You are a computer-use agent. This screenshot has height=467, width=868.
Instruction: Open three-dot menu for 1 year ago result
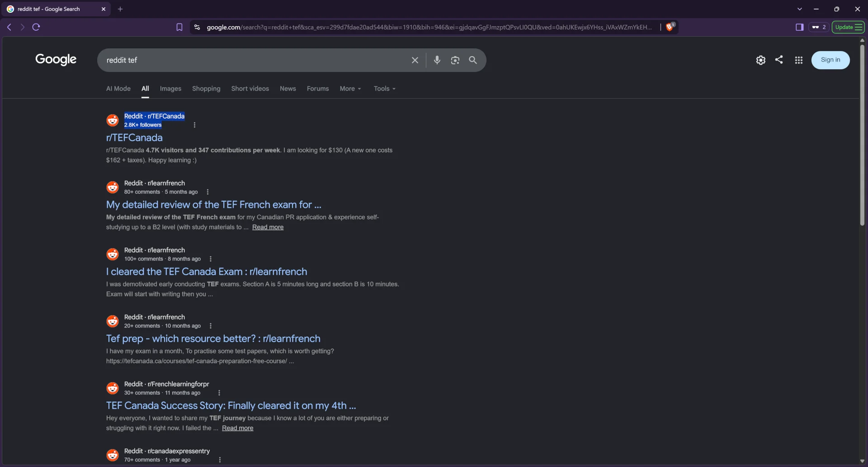(220, 460)
